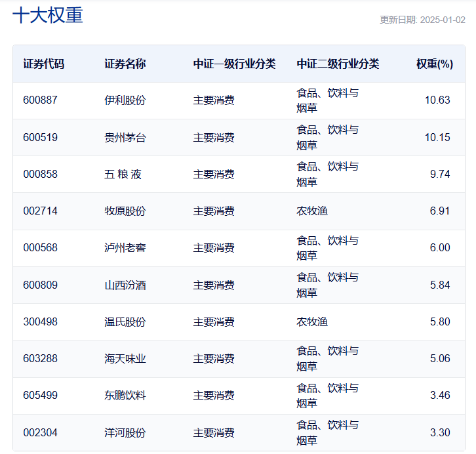Click the 权重(%) column header
The width and height of the screenshot is (476, 454).
click(x=435, y=64)
